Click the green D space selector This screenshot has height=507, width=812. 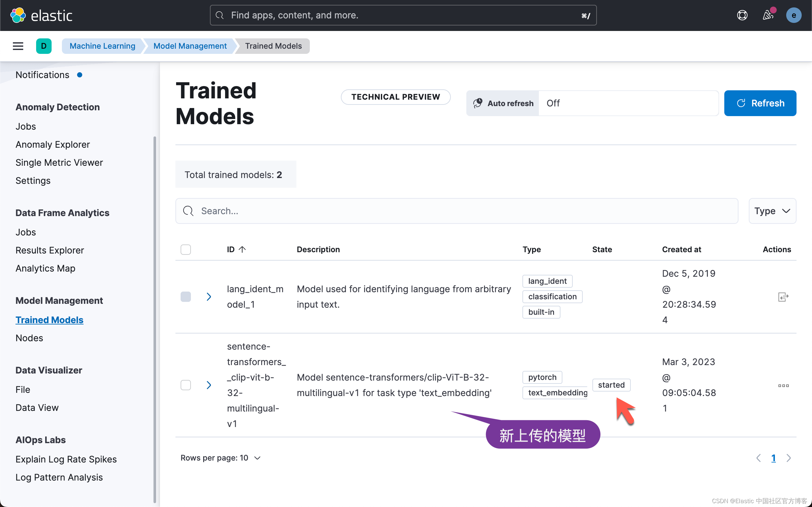point(44,46)
